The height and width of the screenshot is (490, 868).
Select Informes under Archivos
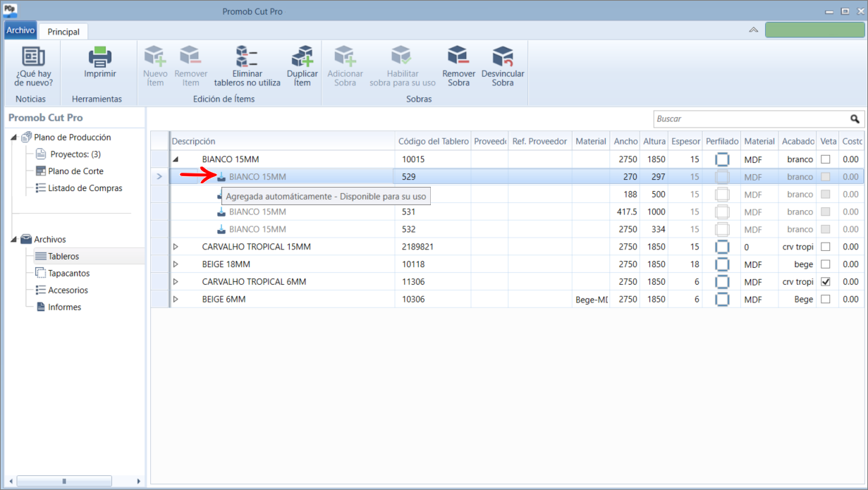64,307
